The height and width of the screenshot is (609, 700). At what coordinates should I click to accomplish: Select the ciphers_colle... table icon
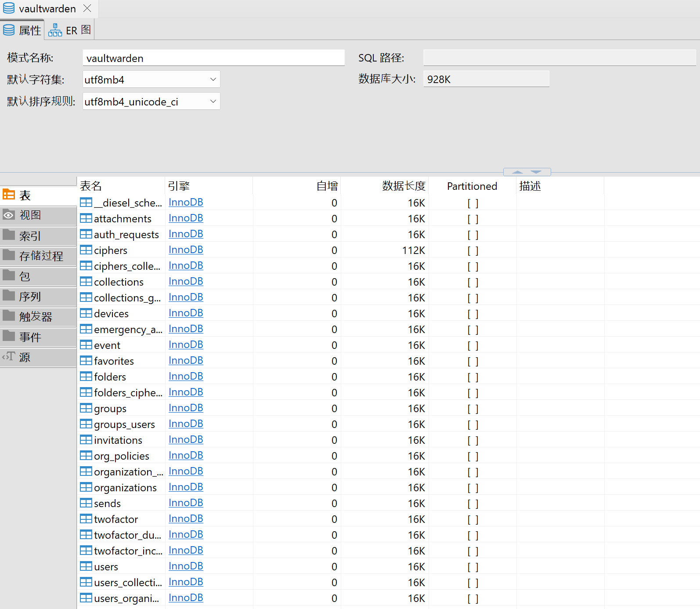[x=86, y=266]
